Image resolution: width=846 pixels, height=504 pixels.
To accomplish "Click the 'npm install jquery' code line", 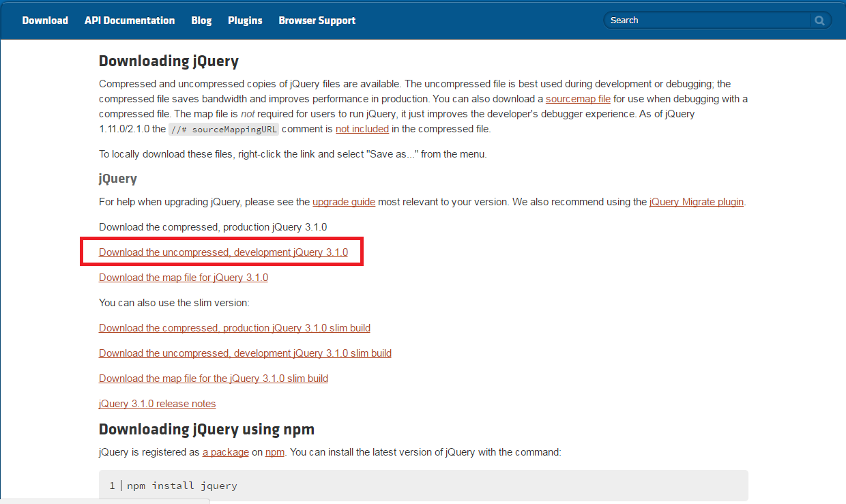I will 181,486.
